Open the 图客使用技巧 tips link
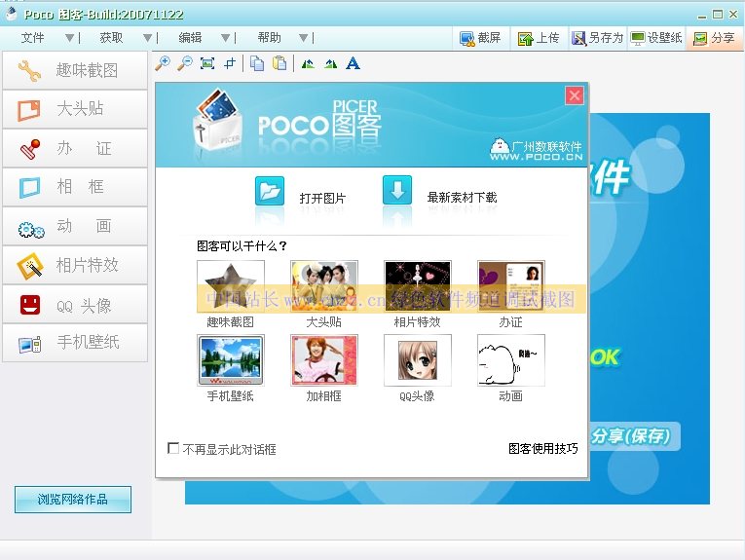This screenshot has height=560, width=745. tap(543, 448)
